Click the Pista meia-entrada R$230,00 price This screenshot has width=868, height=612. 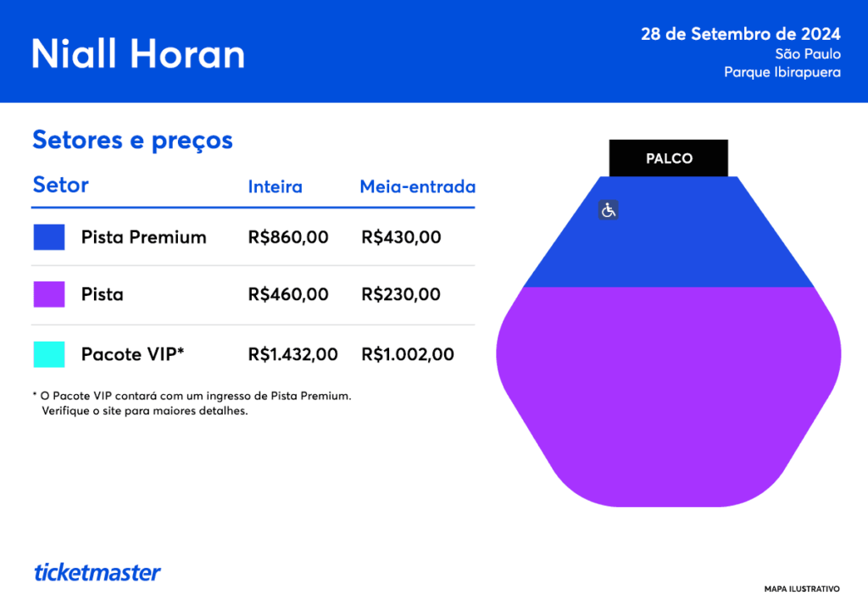tap(401, 294)
